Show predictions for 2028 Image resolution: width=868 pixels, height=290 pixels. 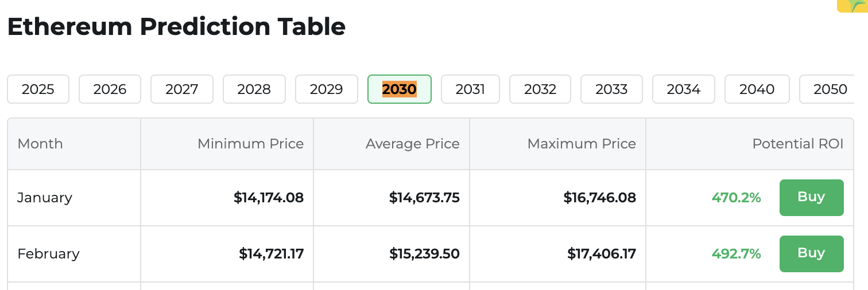tap(254, 89)
